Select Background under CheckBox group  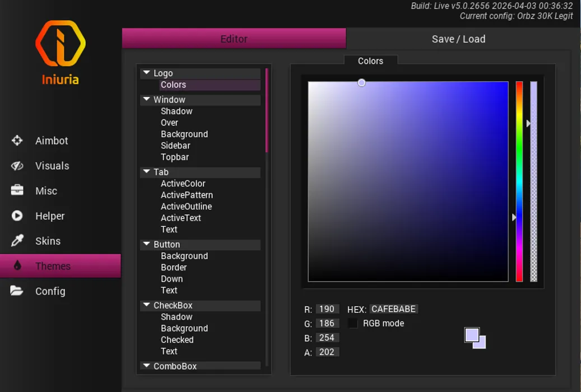184,328
